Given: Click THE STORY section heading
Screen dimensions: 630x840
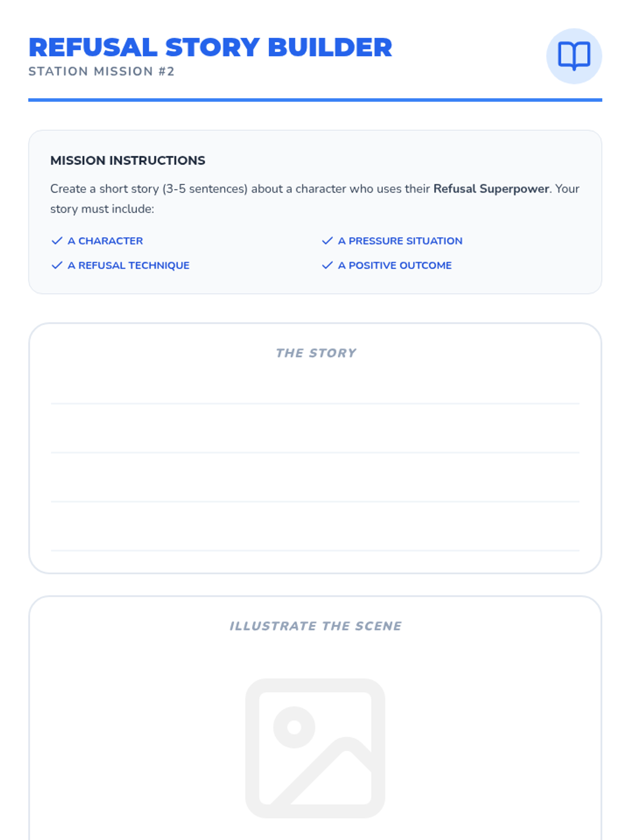Looking at the screenshot, I should pos(316,353).
